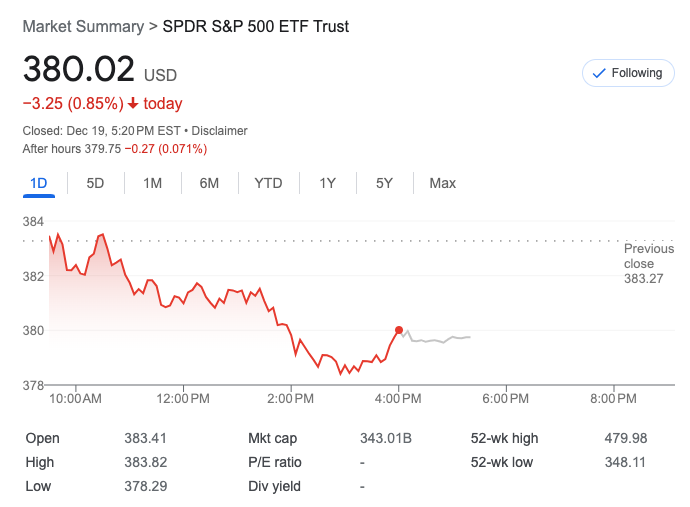Click the SPDR S&P 500 ETF Trust title
The width and height of the screenshot is (690, 507).
click(256, 27)
